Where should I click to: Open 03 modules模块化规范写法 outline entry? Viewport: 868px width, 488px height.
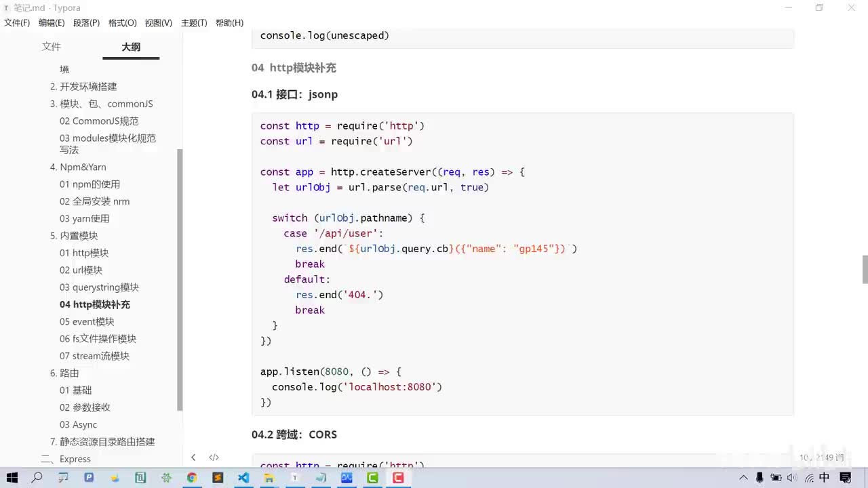(x=108, y=144)
